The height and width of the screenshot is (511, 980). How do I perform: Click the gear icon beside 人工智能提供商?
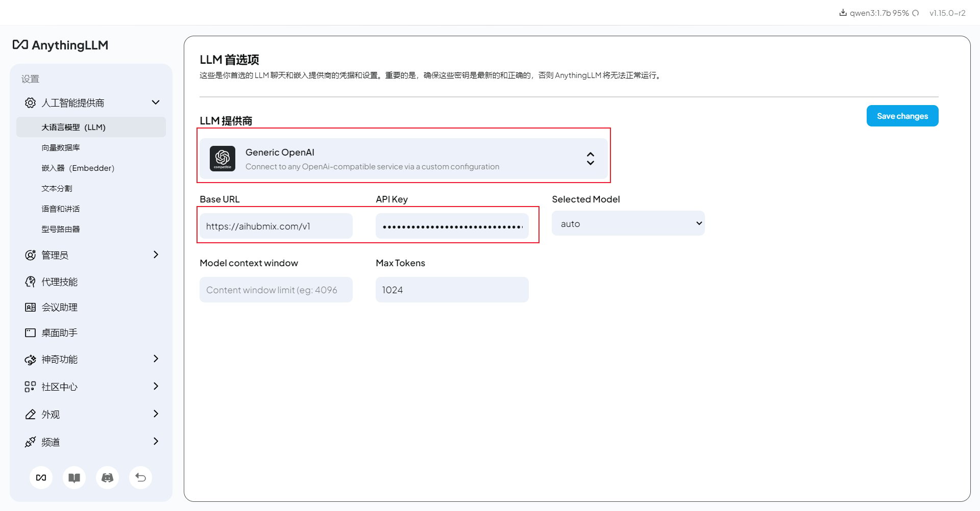pos(30,103)
